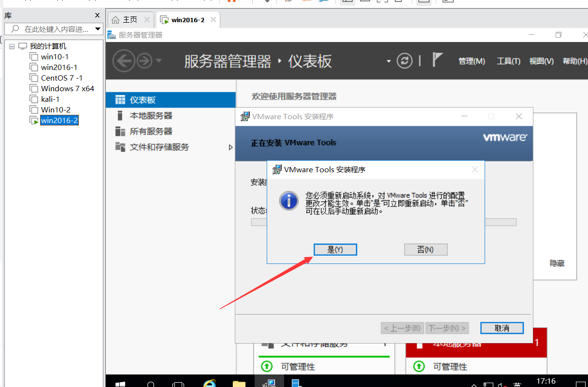Close the restart prompt dialog
The width and height of the screenshot is (588, 387).
pyautogui.click(x=474, y=169)
